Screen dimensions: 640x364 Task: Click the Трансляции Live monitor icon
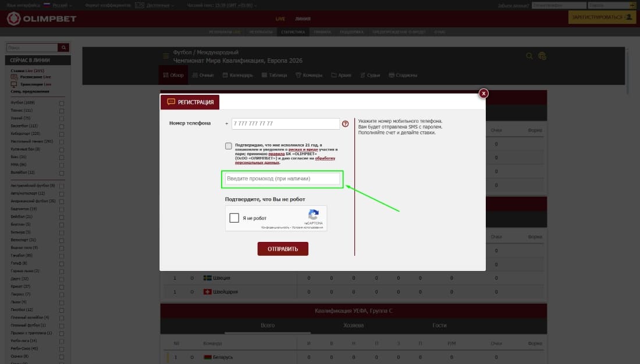point(14,84)
